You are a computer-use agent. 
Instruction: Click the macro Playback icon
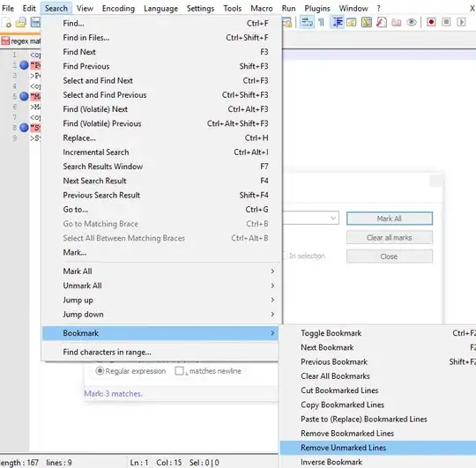point(461,22)
